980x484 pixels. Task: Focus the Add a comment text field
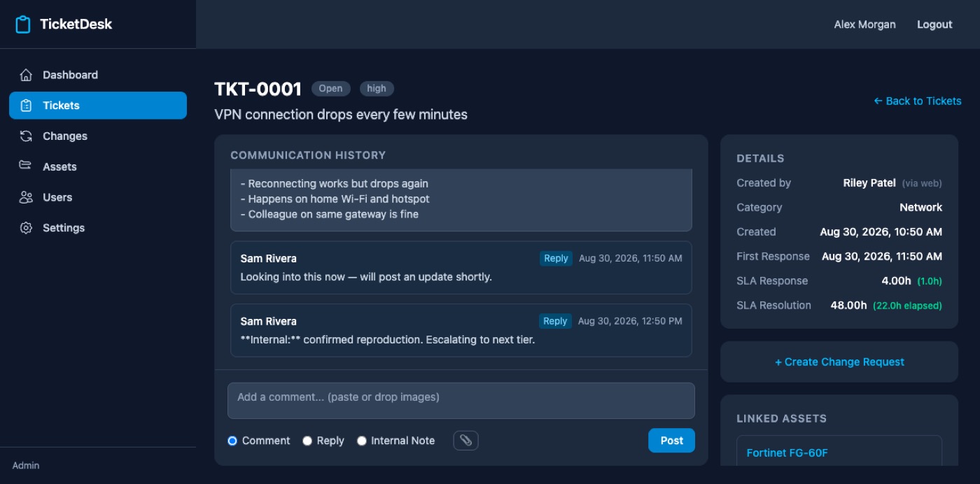click(461, 401)
